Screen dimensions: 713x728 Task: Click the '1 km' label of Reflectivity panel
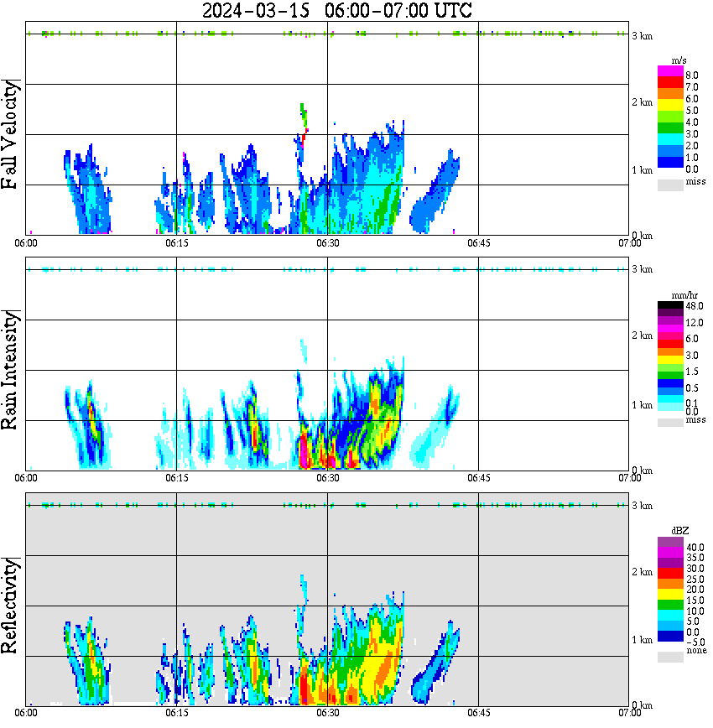642,641
